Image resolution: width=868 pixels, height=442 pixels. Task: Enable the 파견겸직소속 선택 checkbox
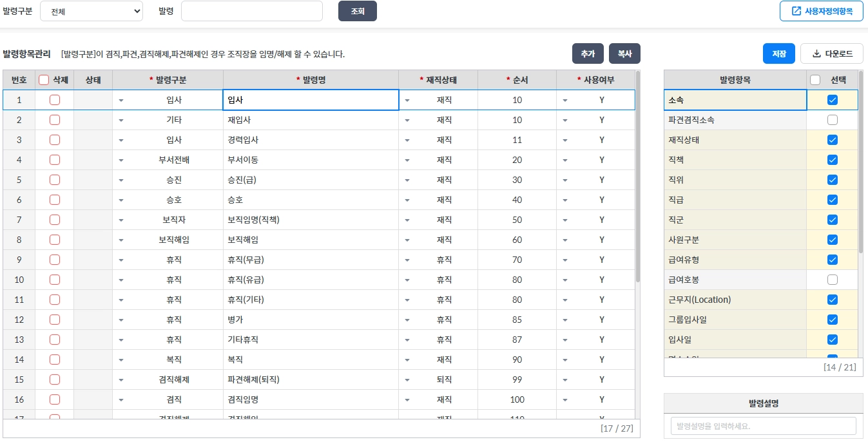[833, 120]
